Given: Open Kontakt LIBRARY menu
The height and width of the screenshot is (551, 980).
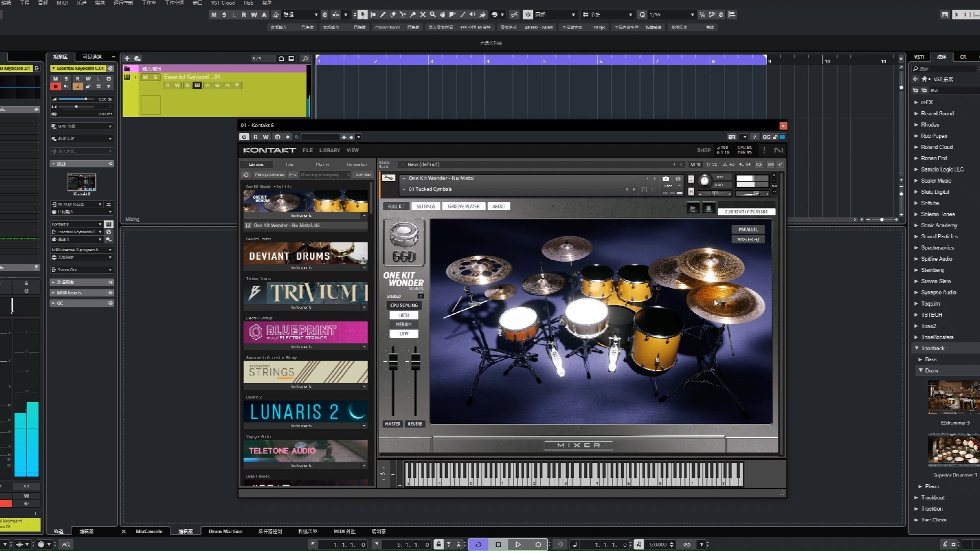Looking at the screenshot, I should (329, 151).
